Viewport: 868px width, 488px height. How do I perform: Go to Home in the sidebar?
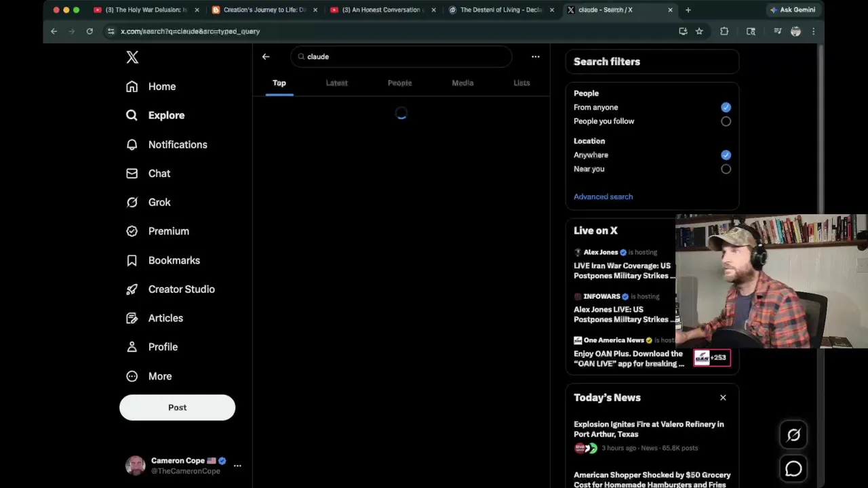pos(151,87)
